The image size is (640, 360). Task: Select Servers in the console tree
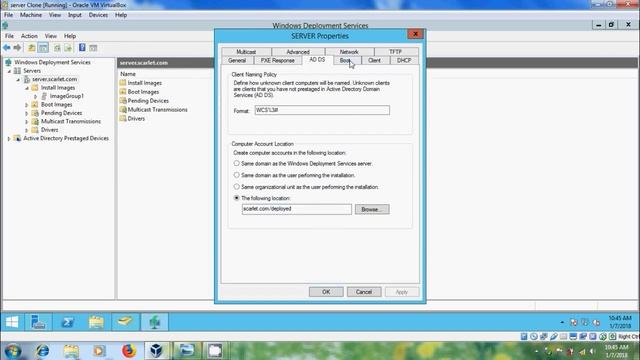tap(32, 71)
